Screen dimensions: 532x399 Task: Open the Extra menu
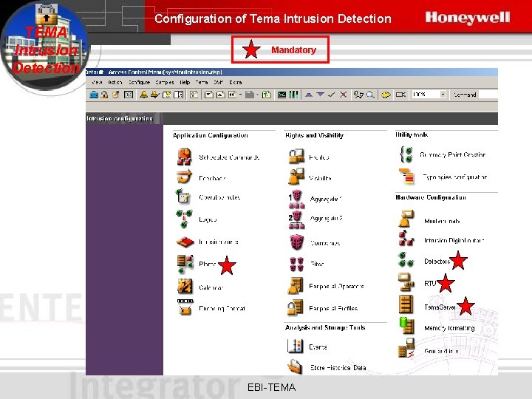click(x=236, y=83)
